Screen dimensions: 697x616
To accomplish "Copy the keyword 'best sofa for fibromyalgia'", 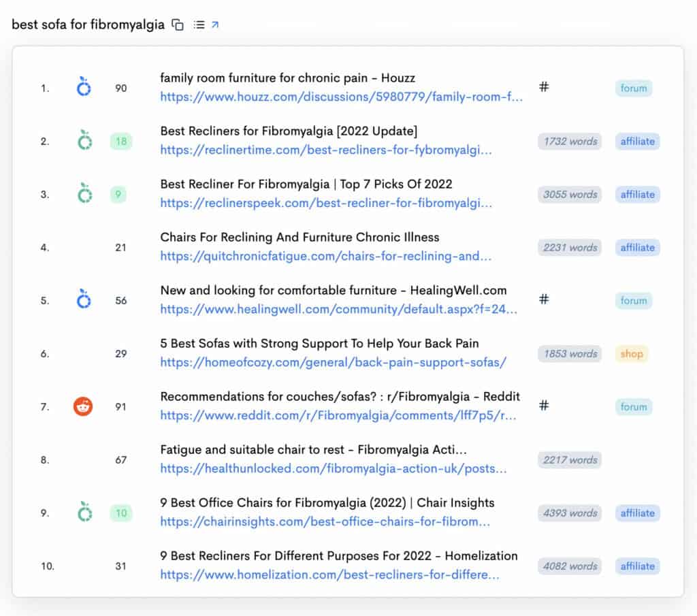I will coord(178,25).
